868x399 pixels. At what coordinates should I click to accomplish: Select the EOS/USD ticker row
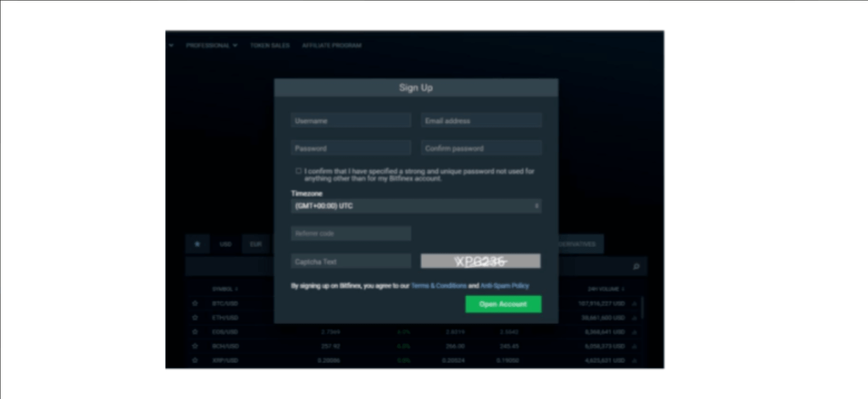(413, 332)
